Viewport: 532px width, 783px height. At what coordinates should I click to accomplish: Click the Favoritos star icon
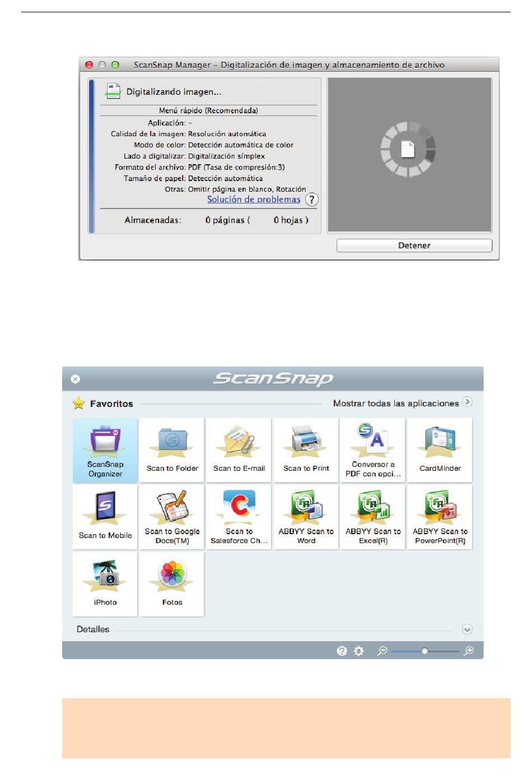(x=79, y=403)
